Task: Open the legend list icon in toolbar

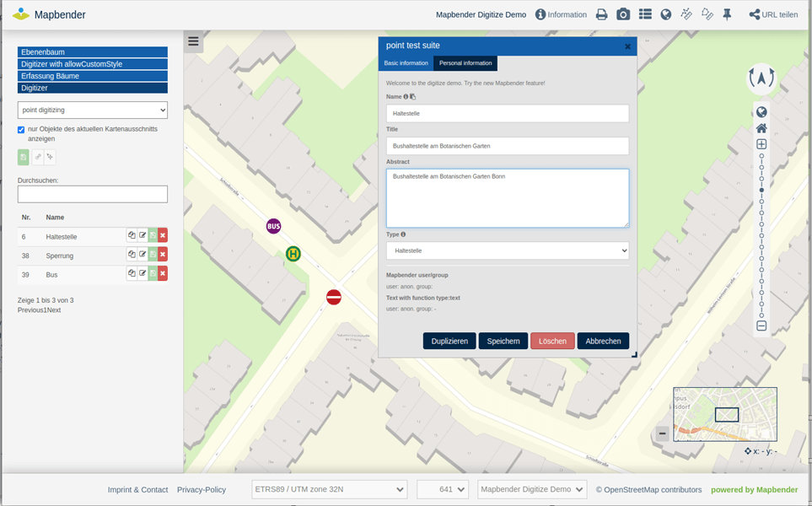Action: (x=645, y=14)
